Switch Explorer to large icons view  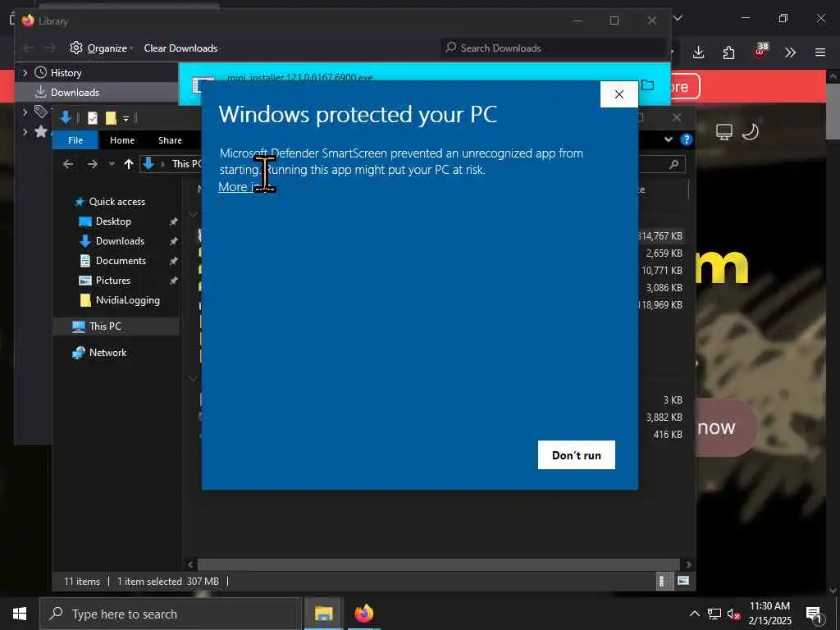coord(683,581)
